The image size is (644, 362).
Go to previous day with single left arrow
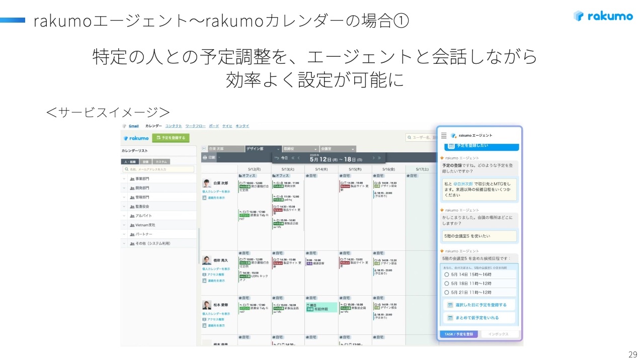click(x=299, y=158)
